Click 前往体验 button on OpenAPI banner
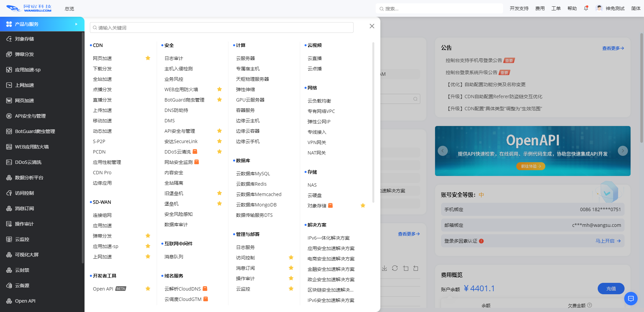Viewport: 644px width, 312px height. click(x=531, y=166)
